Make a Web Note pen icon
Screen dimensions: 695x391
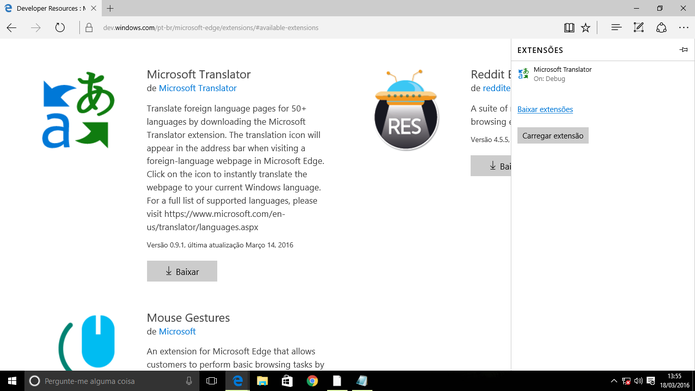click(638, 27)
